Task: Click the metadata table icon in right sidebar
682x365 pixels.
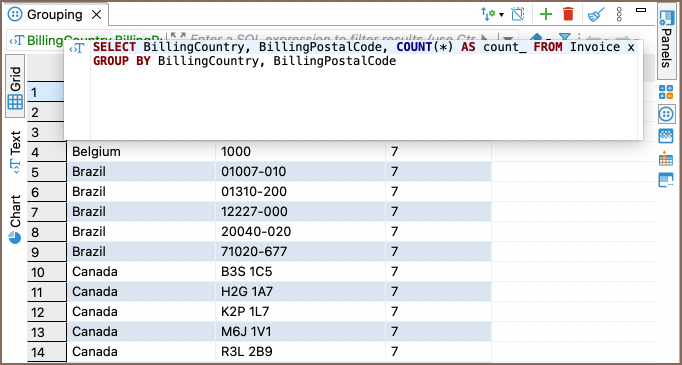Action: tap(665, 136)
